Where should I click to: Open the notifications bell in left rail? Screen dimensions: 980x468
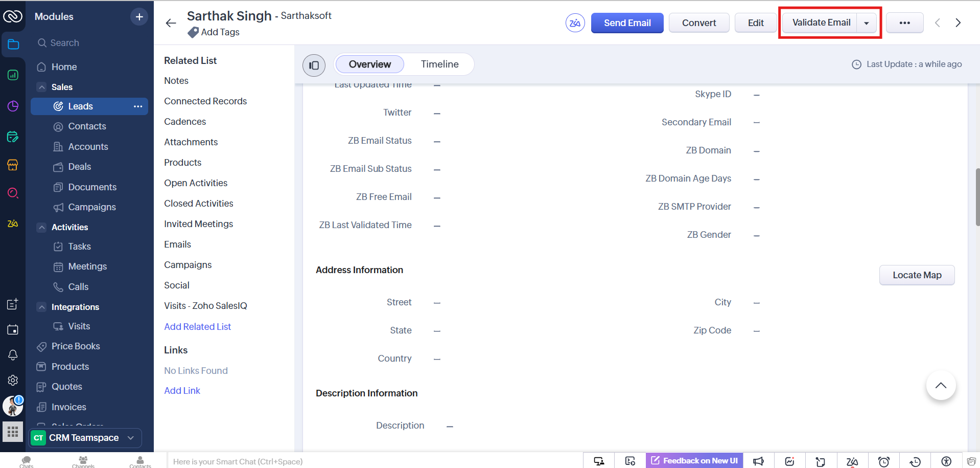[13, 355]
